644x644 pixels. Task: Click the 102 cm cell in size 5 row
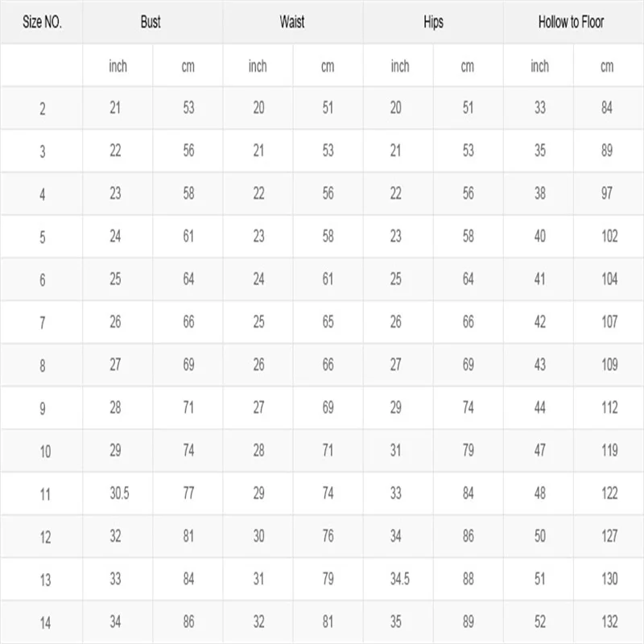609,237
